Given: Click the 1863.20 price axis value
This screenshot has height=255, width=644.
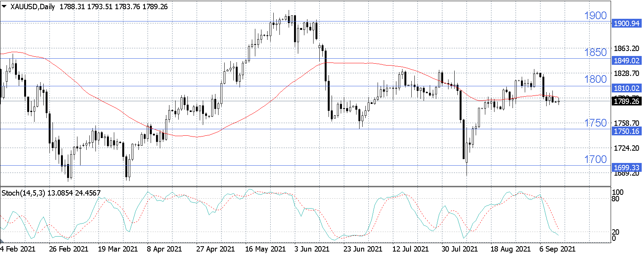Looking at the screenshot, I should pos(626,48).
